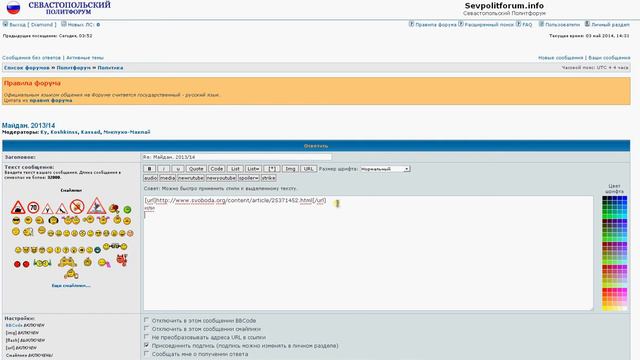The height and width of the screenshot is (360, 640).
Task: Click the underline (u) formatting button
Action: click(x=178, y=169)
